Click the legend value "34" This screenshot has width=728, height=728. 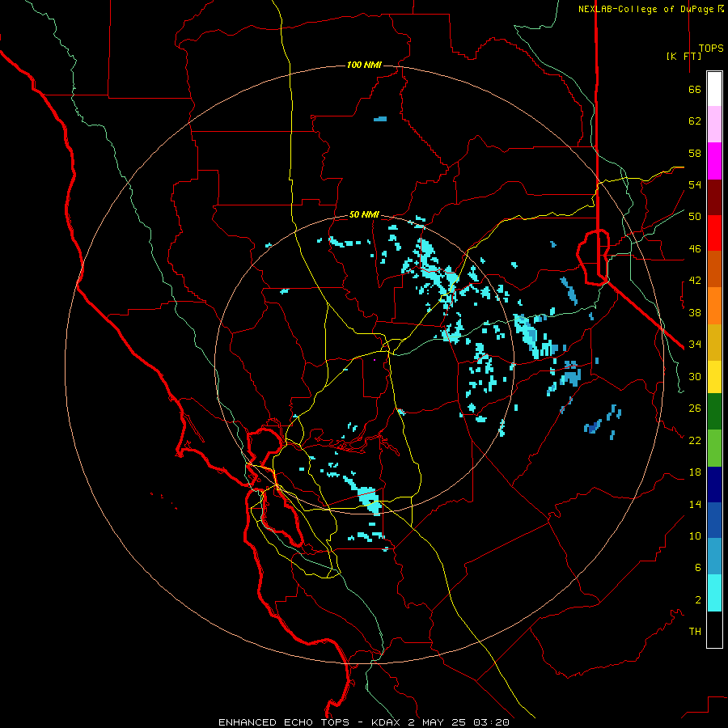695,345
